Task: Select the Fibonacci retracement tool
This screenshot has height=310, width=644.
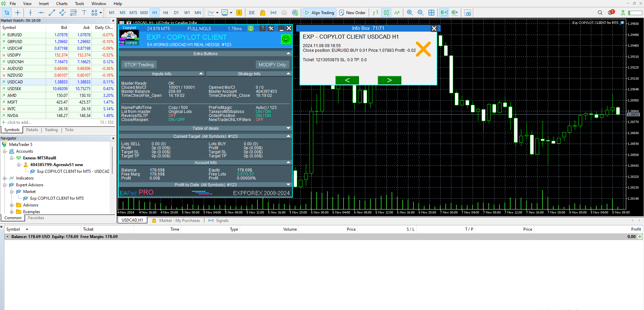Action: [x=73, y=13]
